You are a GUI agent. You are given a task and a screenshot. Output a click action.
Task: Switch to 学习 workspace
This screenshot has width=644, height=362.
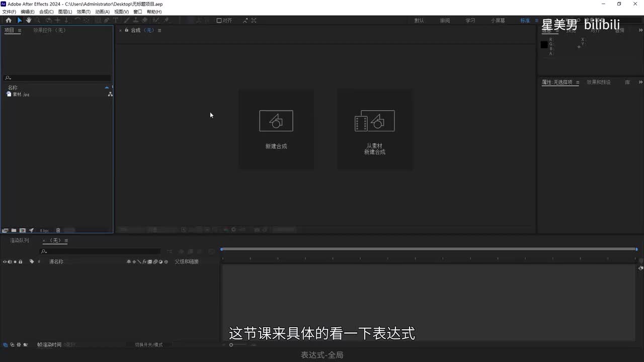click(x=470, y=21)
